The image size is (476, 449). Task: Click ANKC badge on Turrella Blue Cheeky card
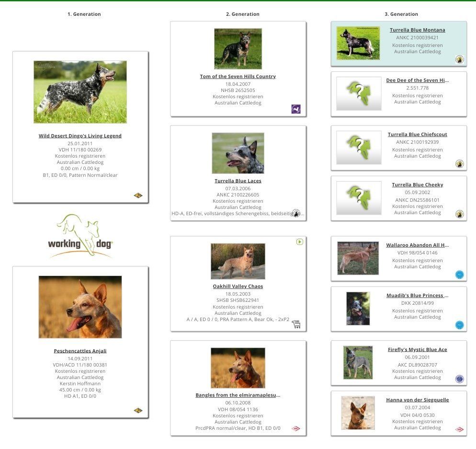[x=460, y=214]
